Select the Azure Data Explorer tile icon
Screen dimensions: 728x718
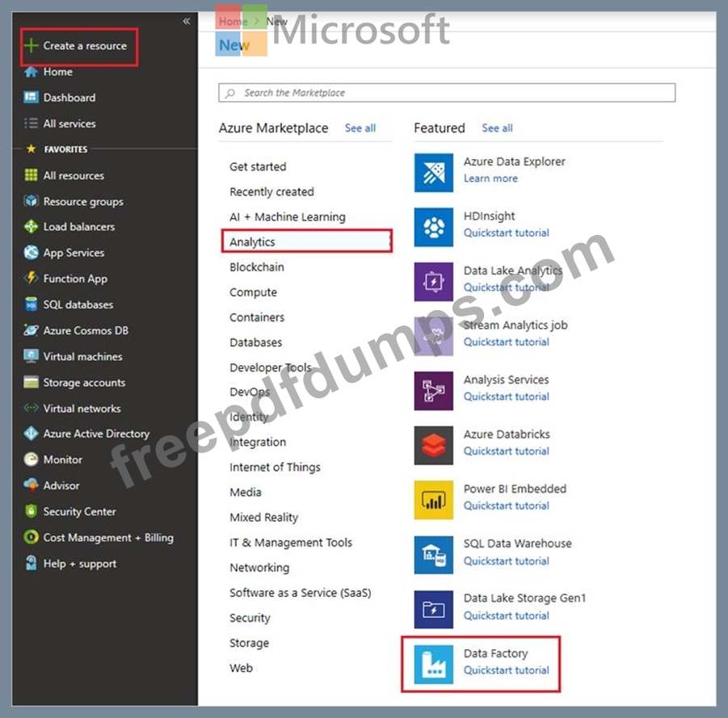434,173
